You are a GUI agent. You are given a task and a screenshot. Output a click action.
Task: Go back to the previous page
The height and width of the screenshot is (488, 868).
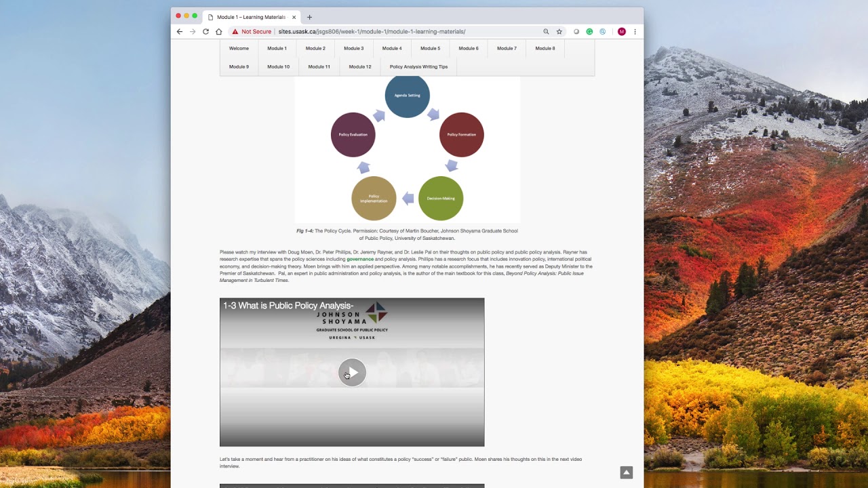click(180, 31)
